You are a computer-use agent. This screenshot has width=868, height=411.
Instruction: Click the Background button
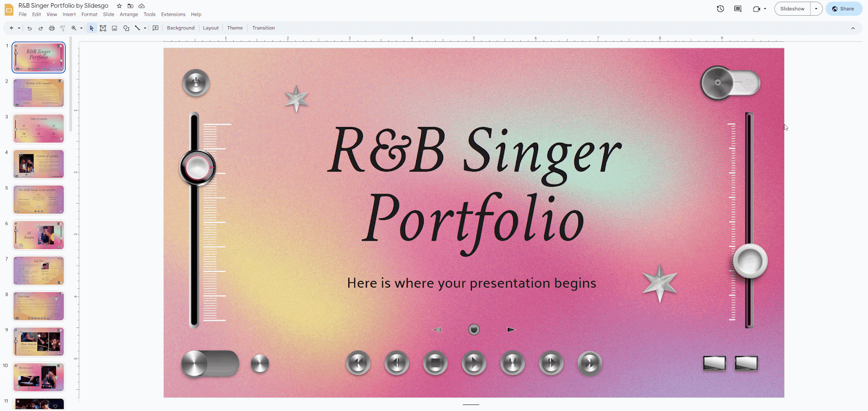[181, 28]
